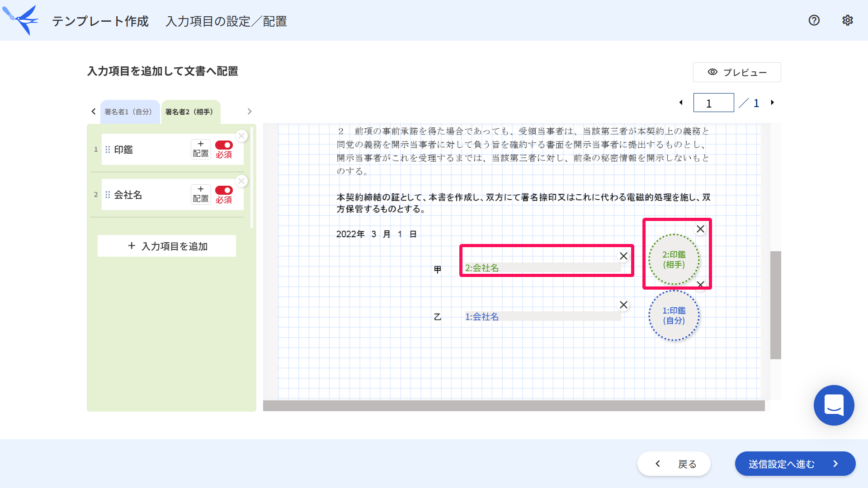Click the drag handle beside 会社名
This screenshot has width=868, height=488.
point(108,195)
